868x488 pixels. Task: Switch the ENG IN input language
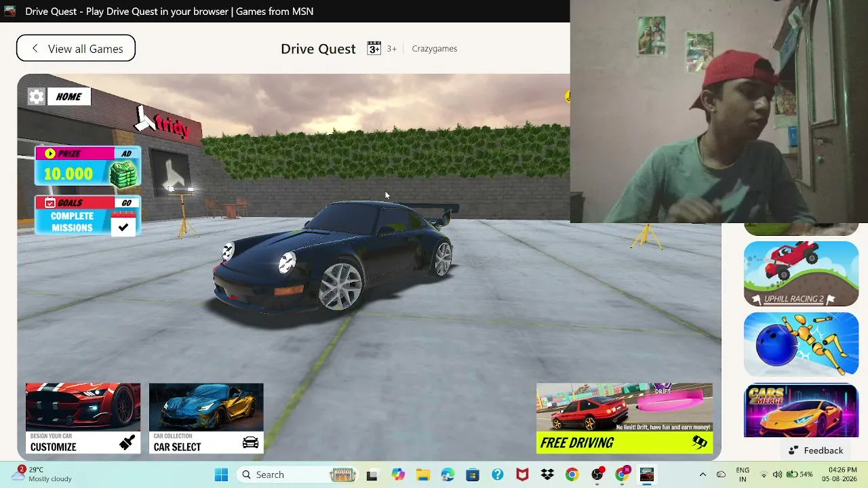(x=743, y=474)
